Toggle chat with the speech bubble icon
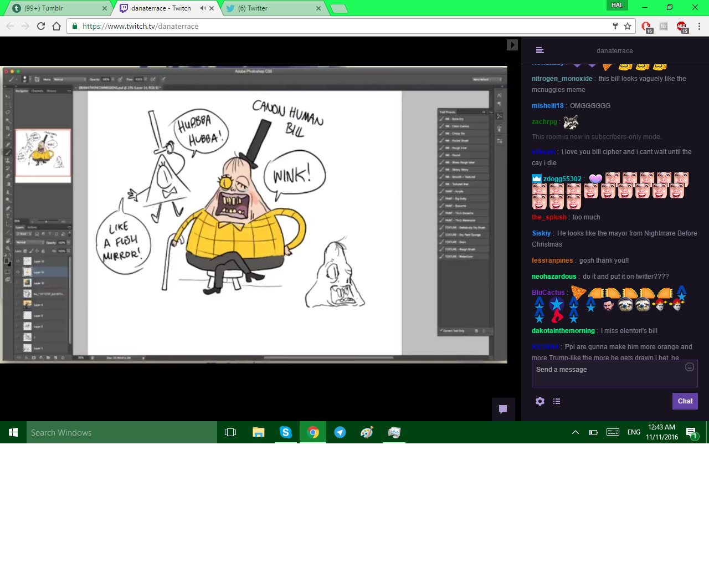The height and width of the screenshot is (588, 709). tap(503, 410)
